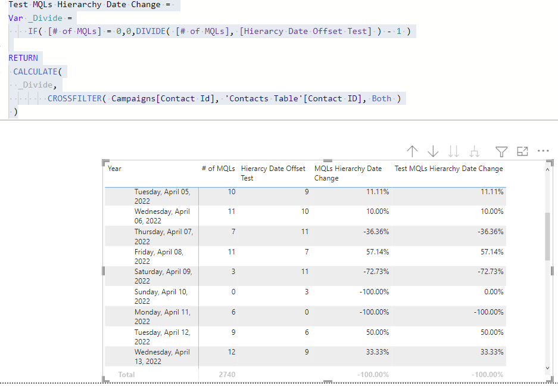Select the Wednesday, April 06, 2022 row label
This screenshot has width=558, height=392.
tap(162, 216)
